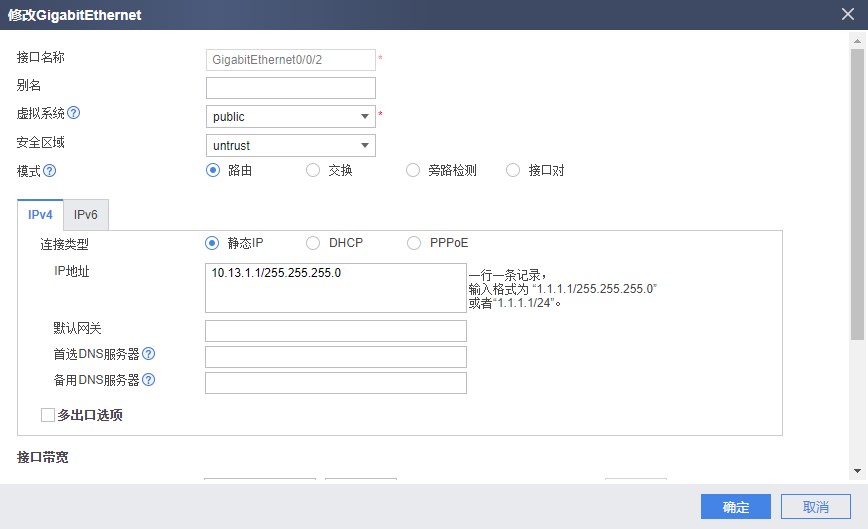Screen dimensions: 868x529
Task: Click help icon next to 首选DNS服务器
Action: (x=148, y=354)
